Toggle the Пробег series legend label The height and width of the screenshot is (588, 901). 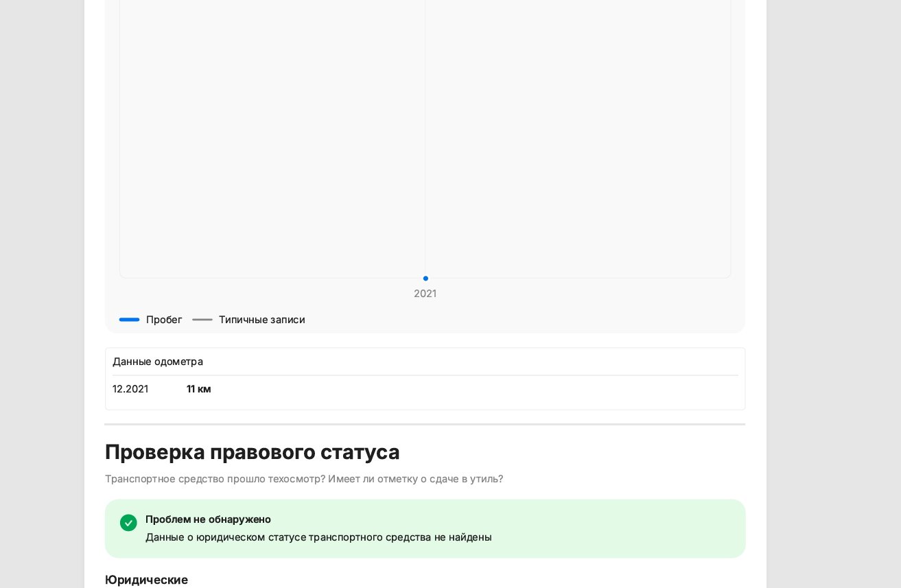[x=164, y=320]
